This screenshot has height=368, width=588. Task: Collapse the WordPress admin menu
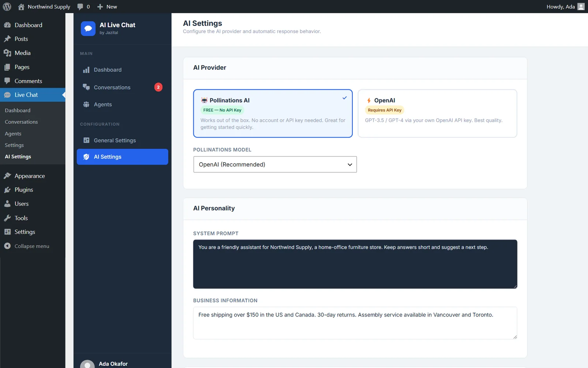click(x=33, y=246)
